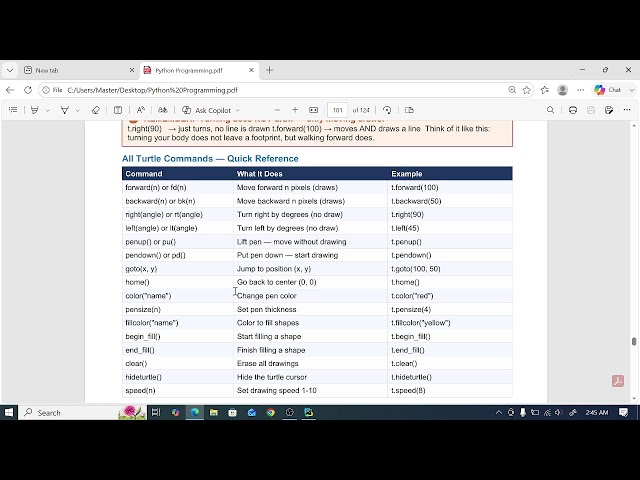Open the PDF table of contents

pyautogui.click(x=13, y=110)
